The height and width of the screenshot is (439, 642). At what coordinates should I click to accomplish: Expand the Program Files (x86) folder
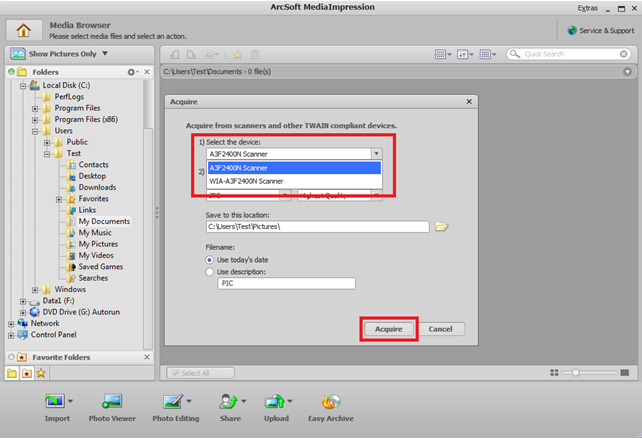(35, 120)
